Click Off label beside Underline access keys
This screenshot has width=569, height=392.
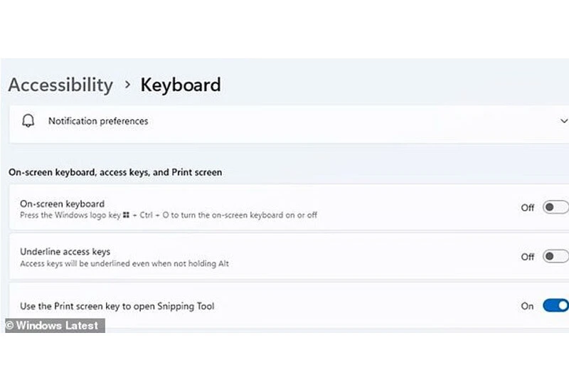(x=527, y=256)
